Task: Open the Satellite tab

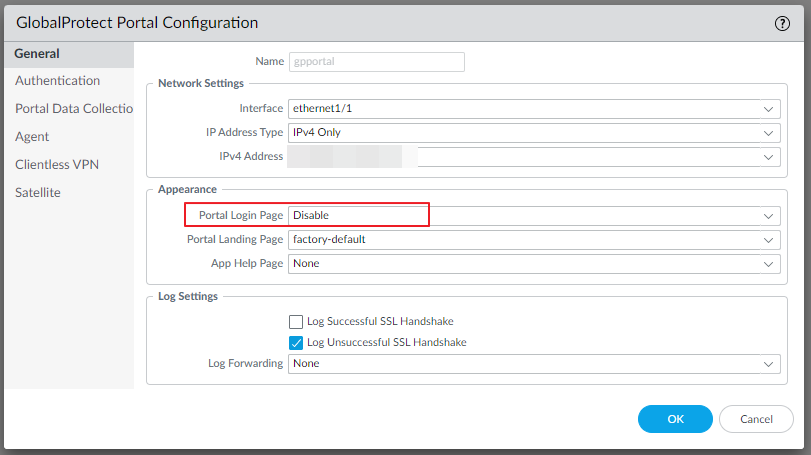Action: (38, 192)
